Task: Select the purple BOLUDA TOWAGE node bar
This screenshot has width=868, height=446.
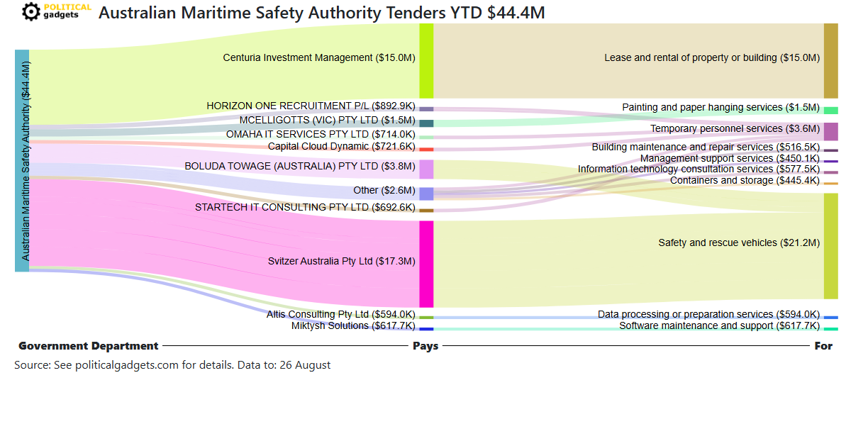Action: coord(426,169)
